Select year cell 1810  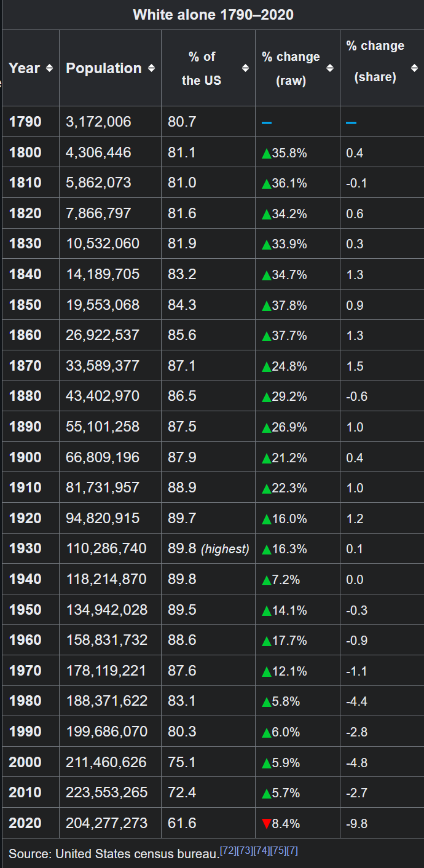(25, 183)
